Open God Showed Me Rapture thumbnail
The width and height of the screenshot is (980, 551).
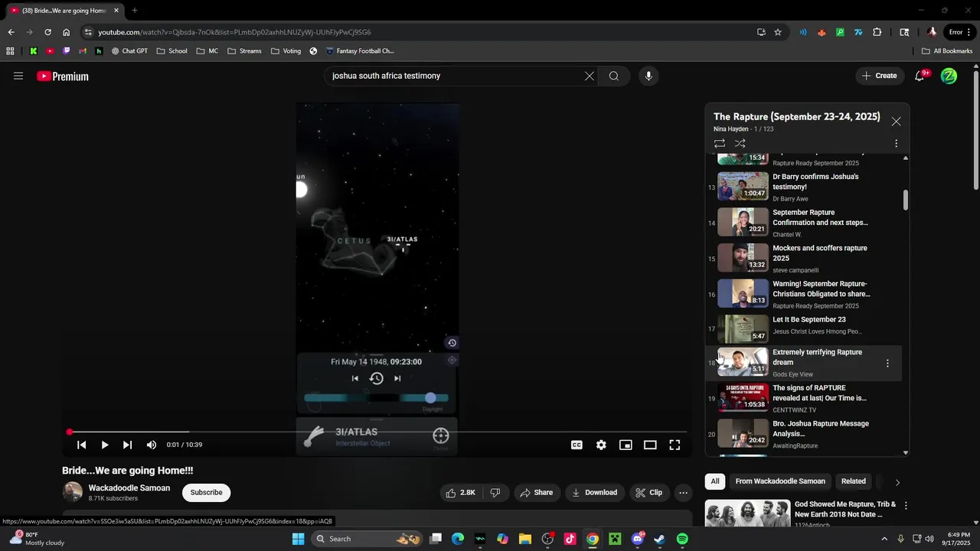coord(747,514)
